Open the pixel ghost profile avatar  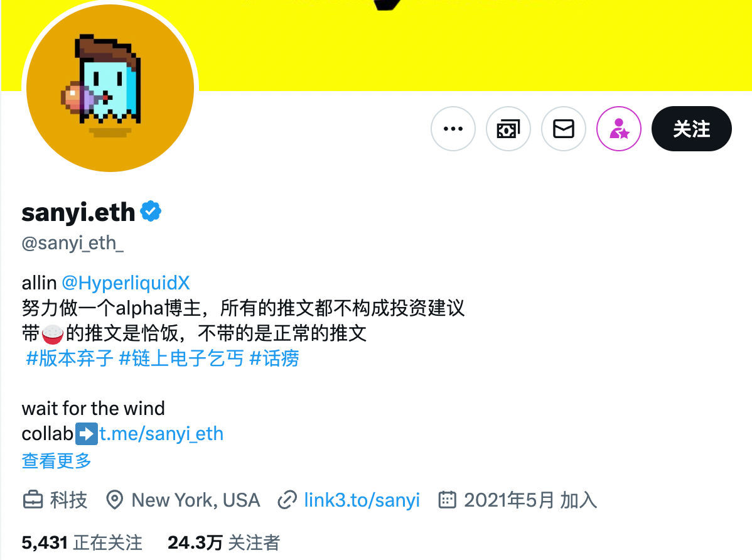(x=110, y=88)
